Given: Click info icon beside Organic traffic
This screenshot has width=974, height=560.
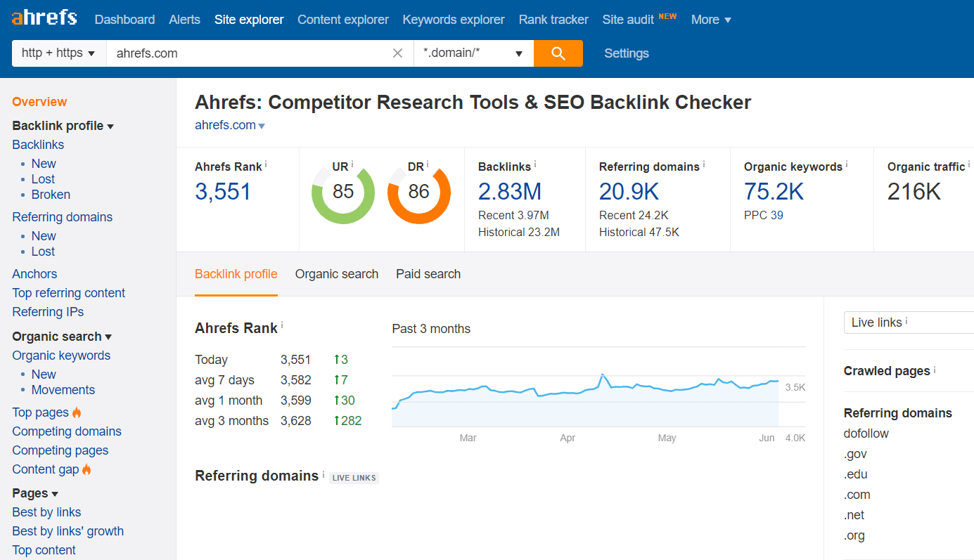Looking at the screenshot, I should click(969, 164).
